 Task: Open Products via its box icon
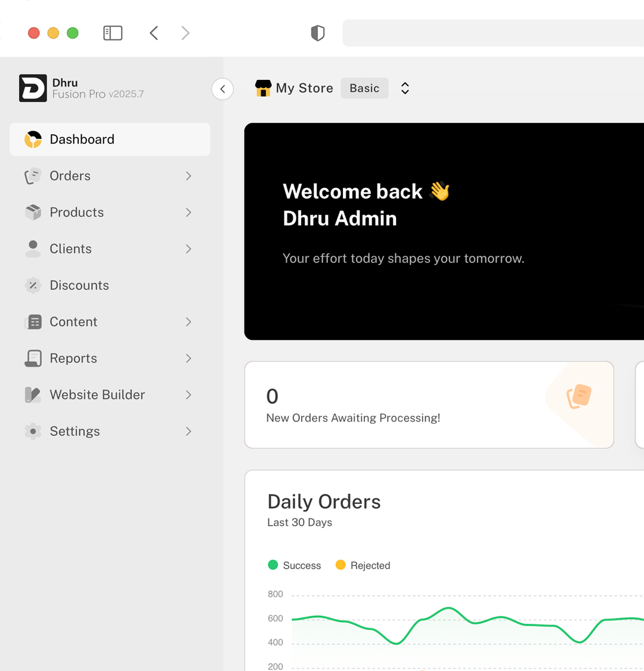(x=32, y=212)
